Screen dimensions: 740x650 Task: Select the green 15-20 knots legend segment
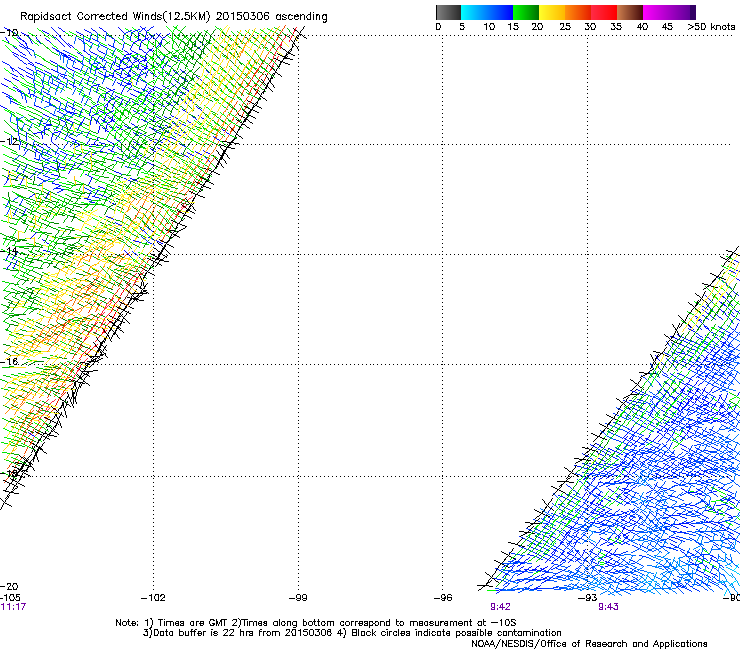526,12
